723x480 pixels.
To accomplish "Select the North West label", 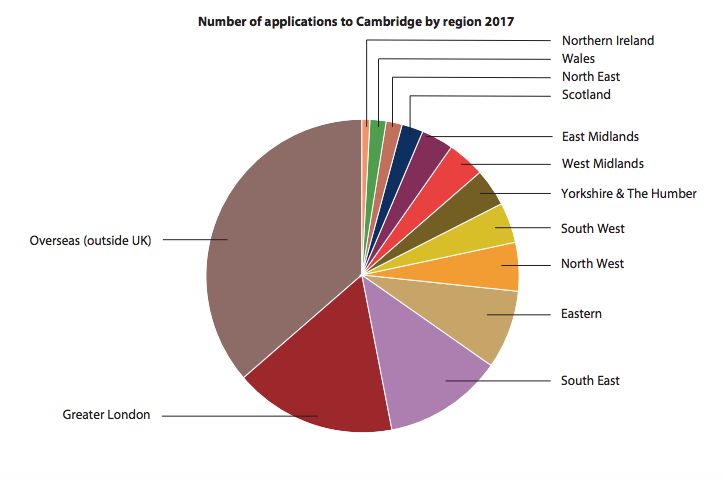I will coord(592,264).
